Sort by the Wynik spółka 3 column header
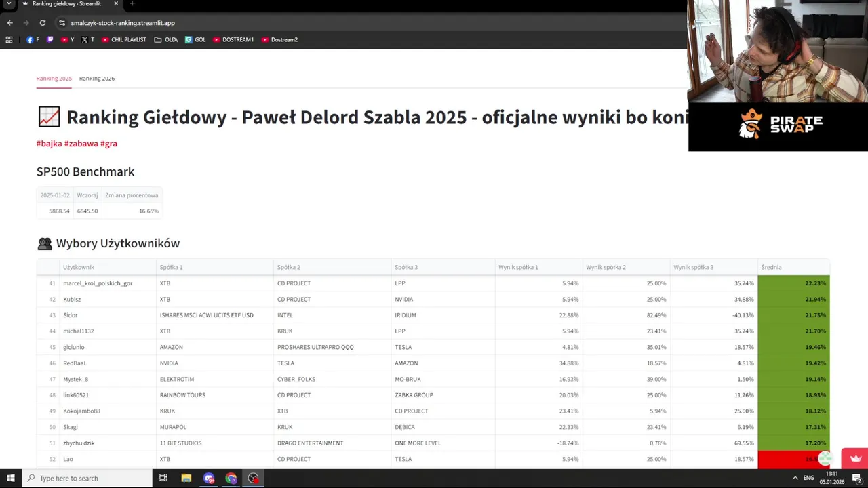 pyautogui.click(x=713, y=267)
